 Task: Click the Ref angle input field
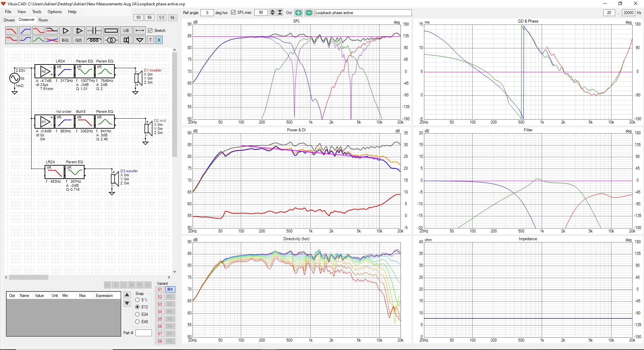tap(207, 13)
